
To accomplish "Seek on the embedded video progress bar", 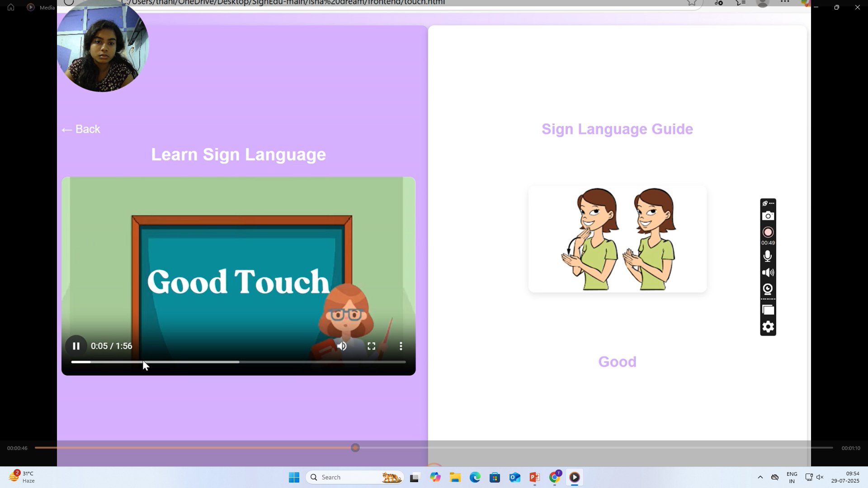I will pos(271,362).
